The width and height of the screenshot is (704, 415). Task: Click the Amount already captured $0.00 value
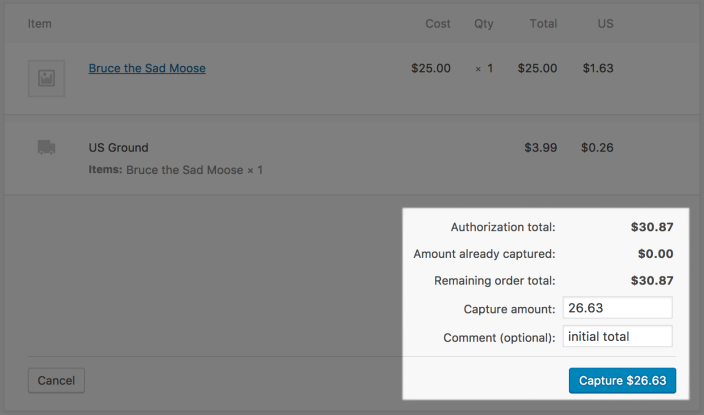pyautogui.click(x=655, y=254)
